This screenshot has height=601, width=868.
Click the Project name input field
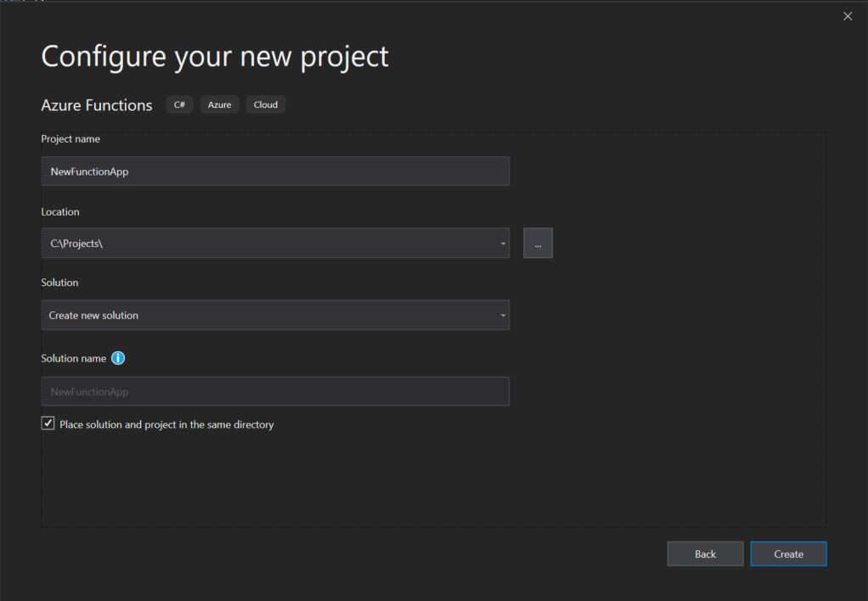(x=275, y=171)
